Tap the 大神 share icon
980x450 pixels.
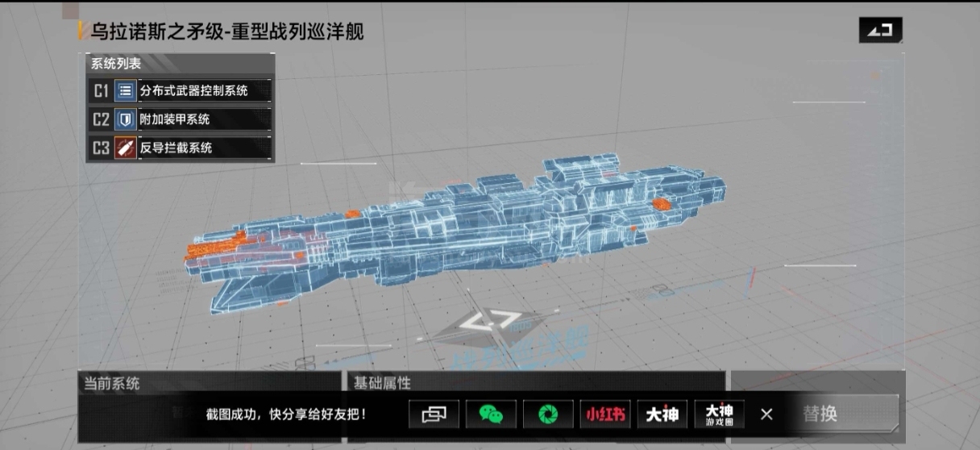[x=662, y=415]
